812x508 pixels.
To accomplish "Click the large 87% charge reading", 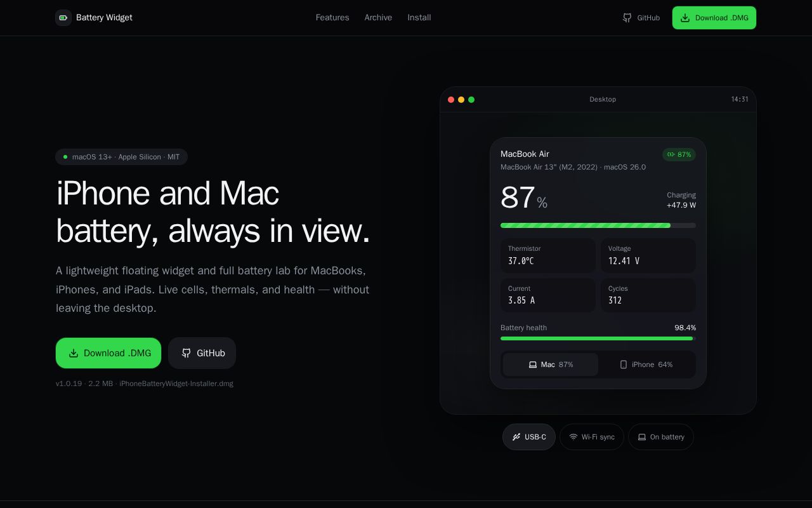I will click(524, 197).
